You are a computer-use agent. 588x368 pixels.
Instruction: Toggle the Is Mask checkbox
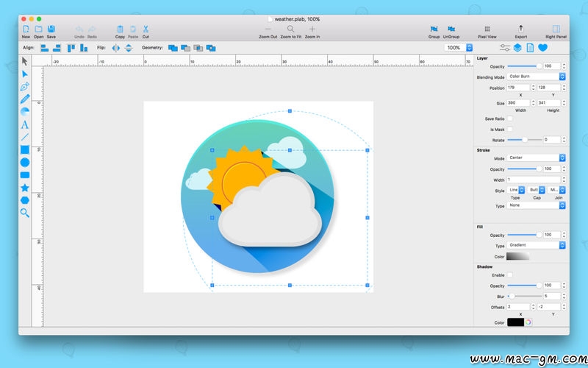(x=510, y=130)
